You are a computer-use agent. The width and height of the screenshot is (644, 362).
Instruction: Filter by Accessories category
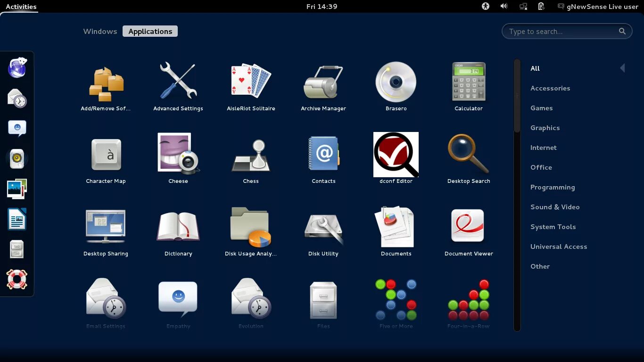coord(550,88)
